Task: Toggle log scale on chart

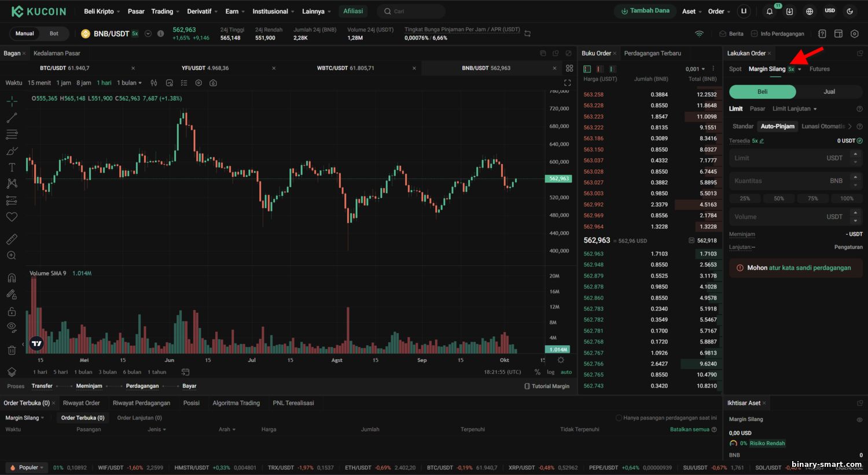Action: (x=550, y=372)
